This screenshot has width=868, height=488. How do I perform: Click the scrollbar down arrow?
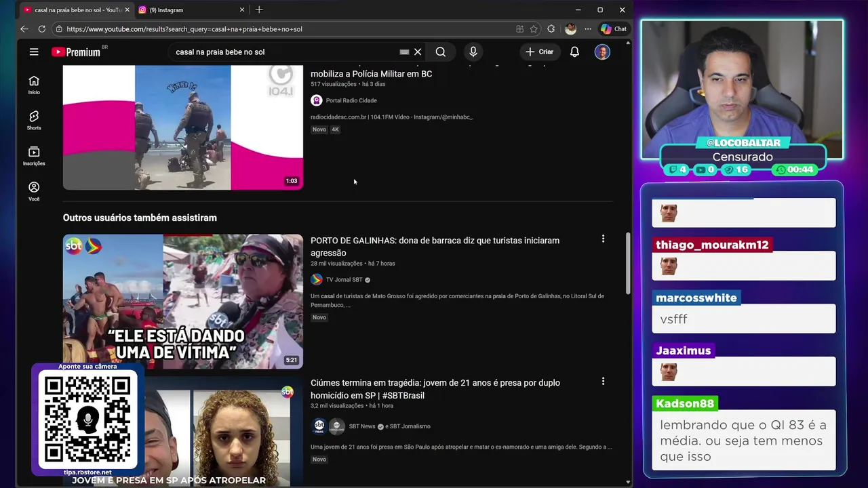[x=628, y=482]
